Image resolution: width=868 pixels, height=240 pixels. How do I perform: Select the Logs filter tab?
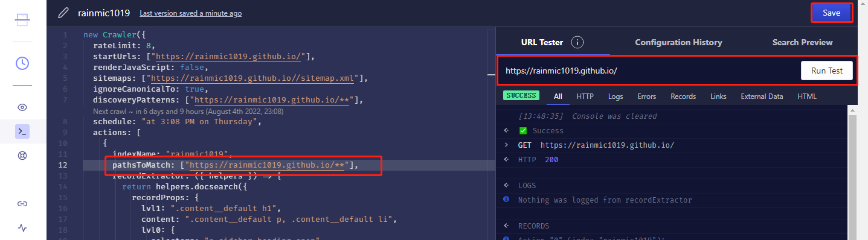[616, 96]
